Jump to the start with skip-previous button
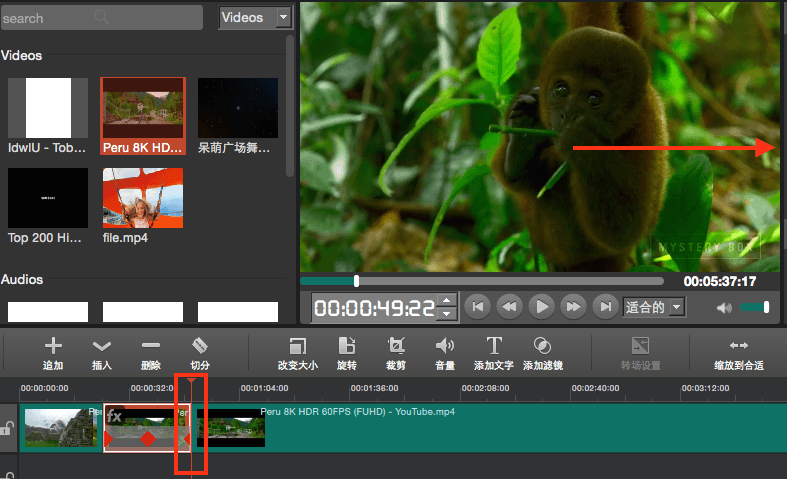The width and height of the screenshot is (787, 479). [x=477, y=306]
